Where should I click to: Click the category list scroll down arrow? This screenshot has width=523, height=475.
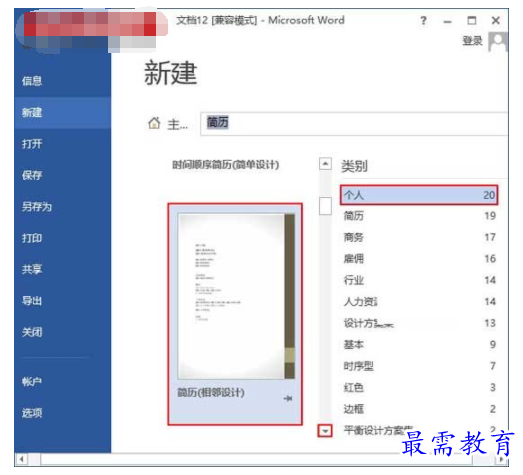(x=325, y=431)
